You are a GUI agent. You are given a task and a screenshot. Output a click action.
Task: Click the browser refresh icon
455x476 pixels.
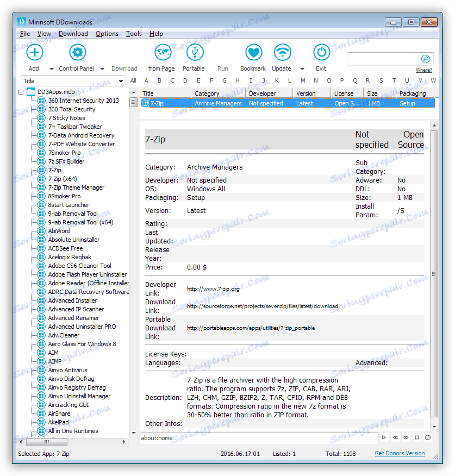(x=428, y=437)
